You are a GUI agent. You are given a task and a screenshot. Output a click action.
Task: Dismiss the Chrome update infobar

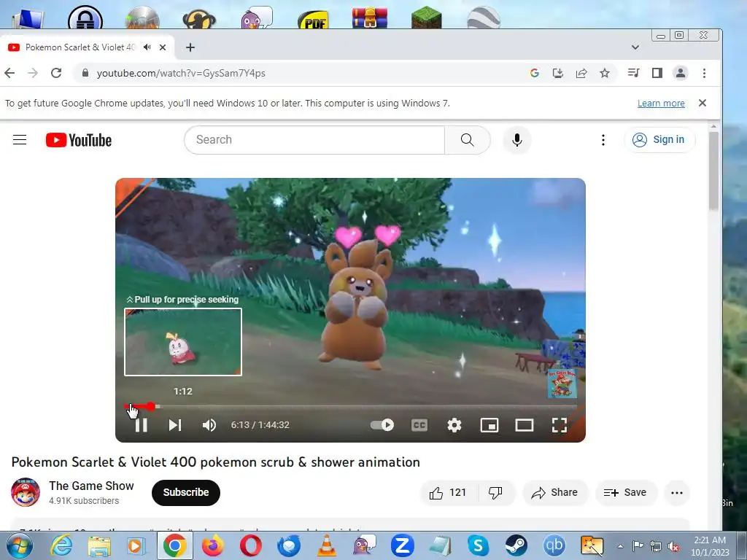click(703, 103)
